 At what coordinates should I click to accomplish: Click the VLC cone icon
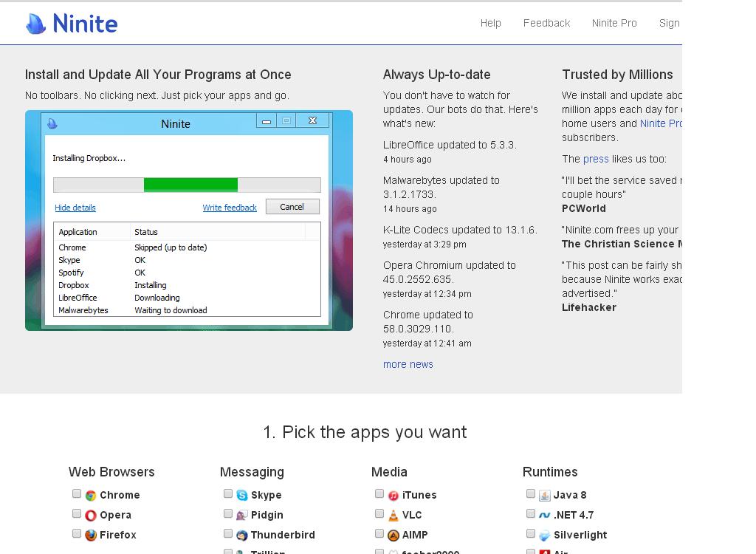pos(394,515)
